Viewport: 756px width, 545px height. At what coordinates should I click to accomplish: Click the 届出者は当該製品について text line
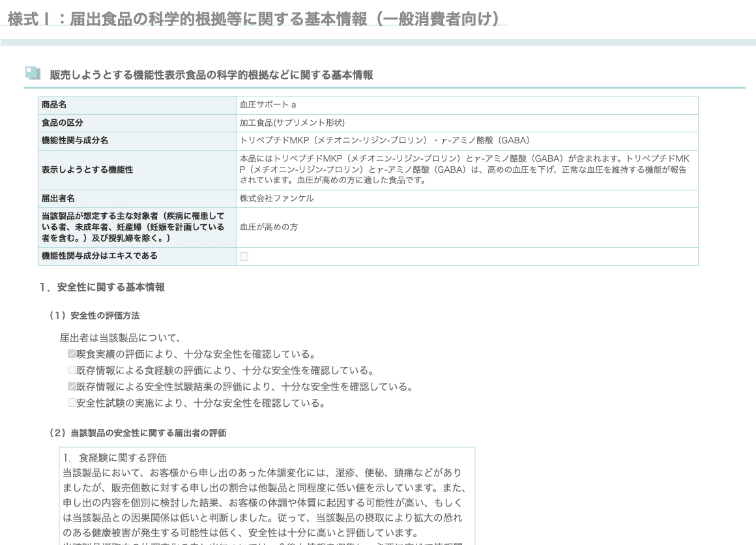(x=121, y=336)
